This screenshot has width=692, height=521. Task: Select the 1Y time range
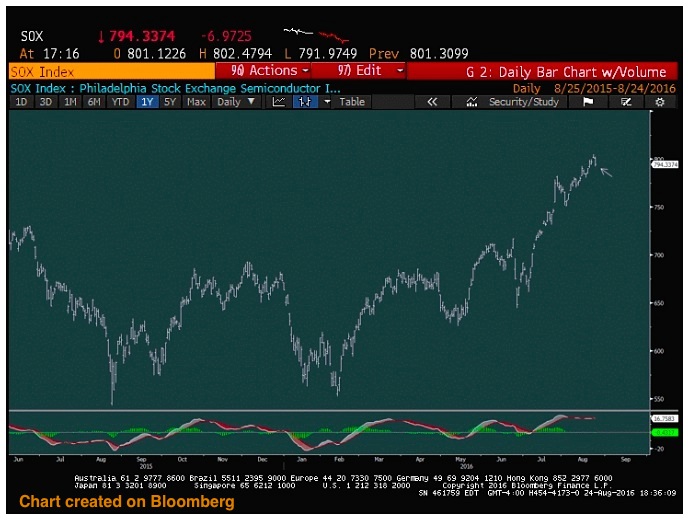click(147, 102)
